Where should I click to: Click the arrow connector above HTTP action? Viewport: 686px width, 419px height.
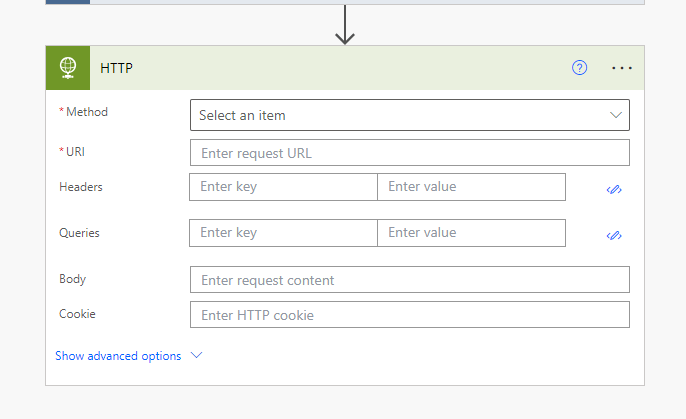point(345,25)
